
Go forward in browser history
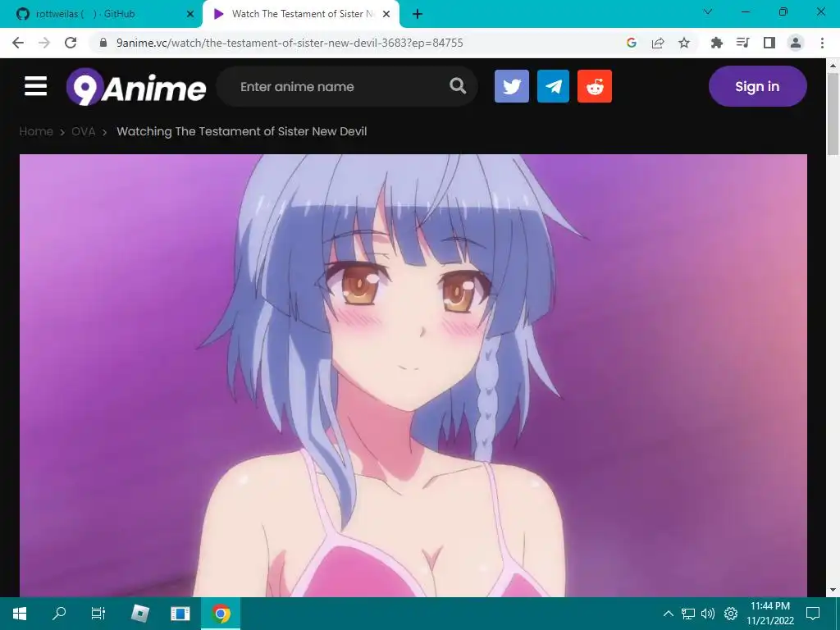[44, 43]
